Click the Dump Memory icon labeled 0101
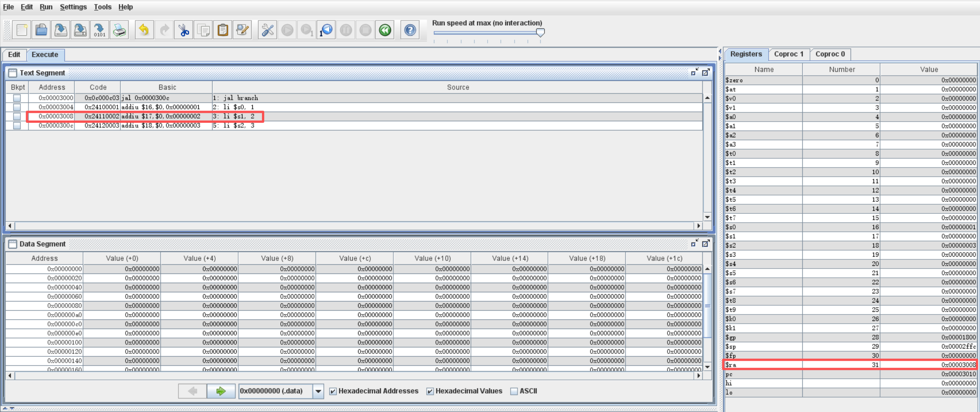Screen dimensions: 980x412 click(x=100, y=30)
